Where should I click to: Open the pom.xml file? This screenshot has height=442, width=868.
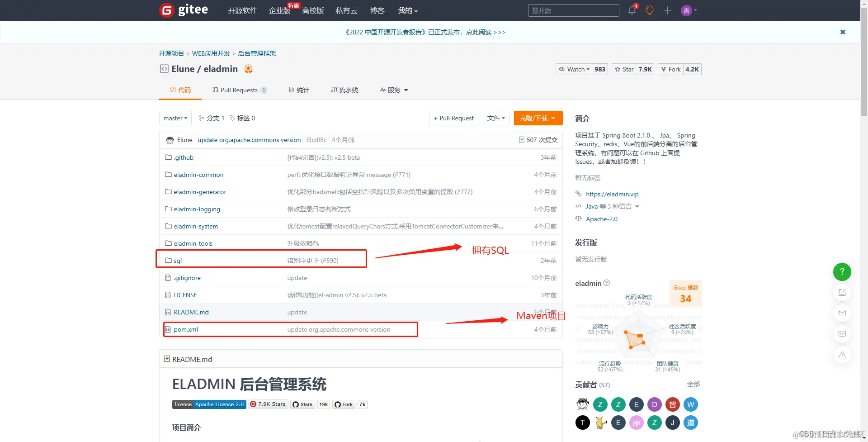186,329
